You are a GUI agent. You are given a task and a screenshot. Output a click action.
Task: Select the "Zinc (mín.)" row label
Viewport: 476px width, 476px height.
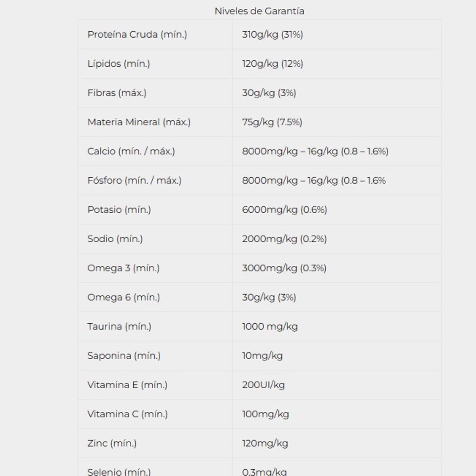(x=112, y=443)
